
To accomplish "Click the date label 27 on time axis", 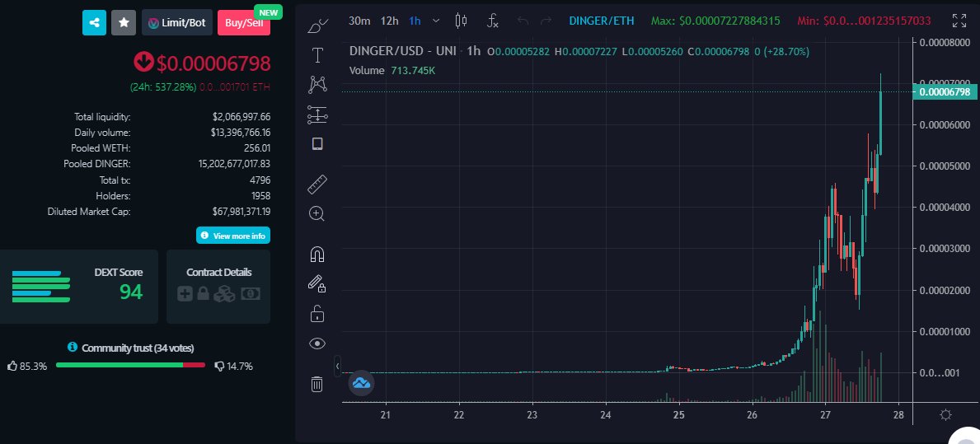I will point(825,414).
